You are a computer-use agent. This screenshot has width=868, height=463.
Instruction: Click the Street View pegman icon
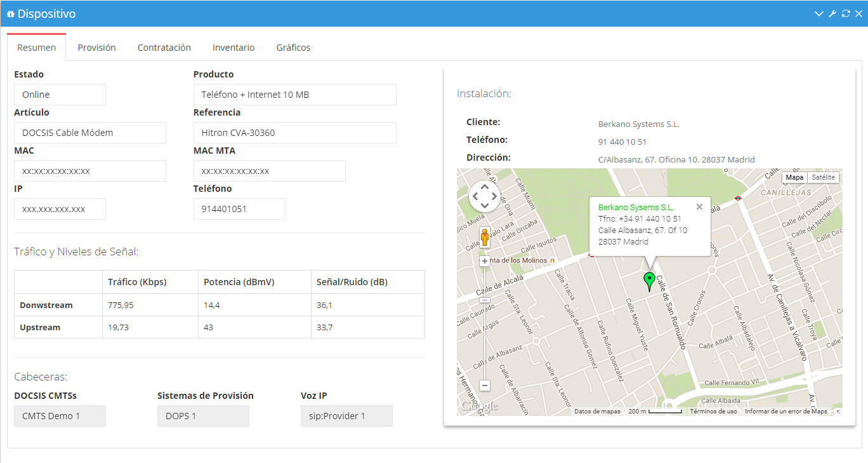(485, 238)
